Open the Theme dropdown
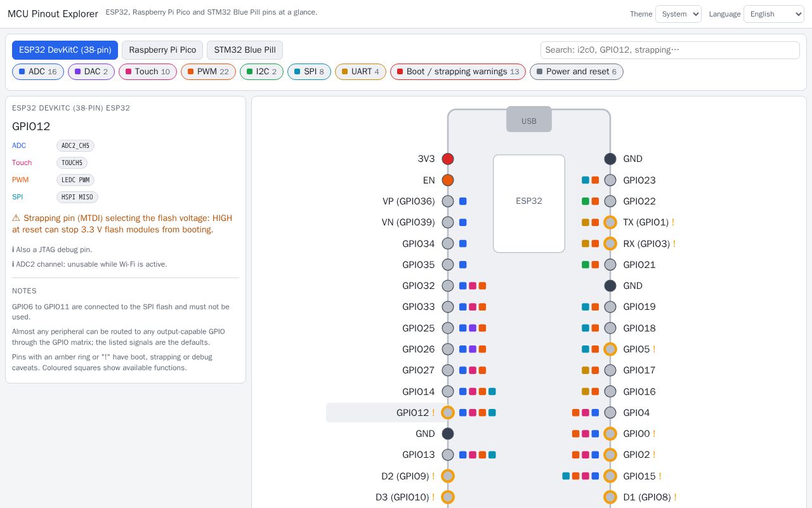The image size is (812, 508). pos(678,14)
